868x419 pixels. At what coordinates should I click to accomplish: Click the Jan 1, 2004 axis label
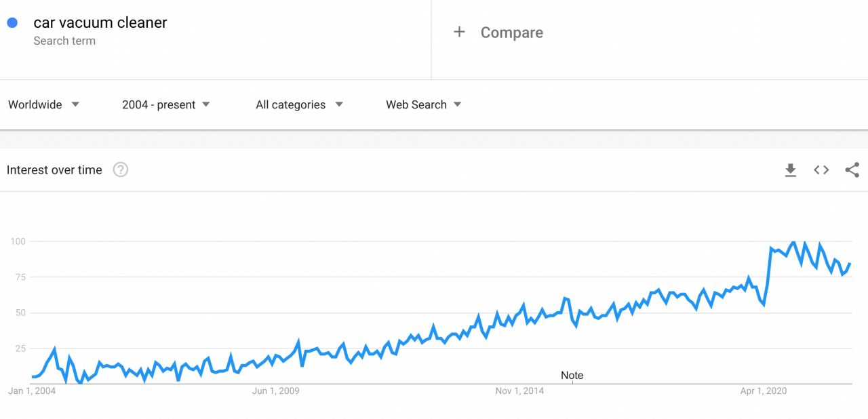[x=32, y=391]
